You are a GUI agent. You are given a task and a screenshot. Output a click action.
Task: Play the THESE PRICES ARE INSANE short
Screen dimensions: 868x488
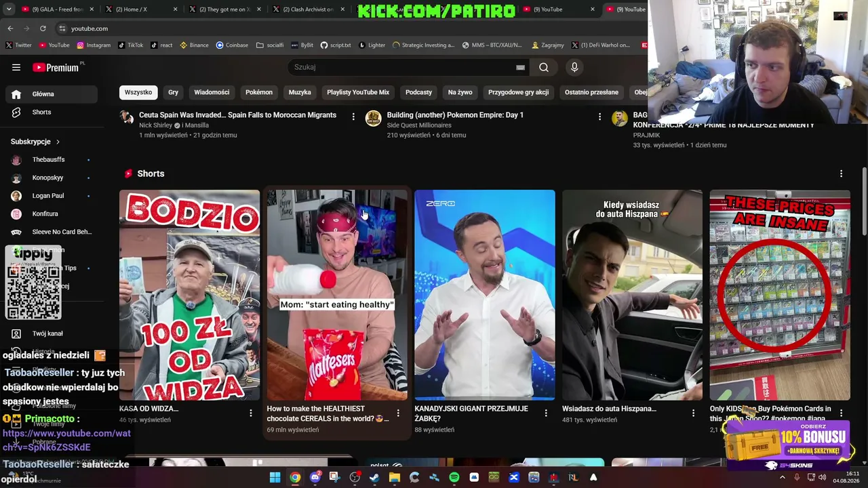pyautogui.click(x=780, y=296)
